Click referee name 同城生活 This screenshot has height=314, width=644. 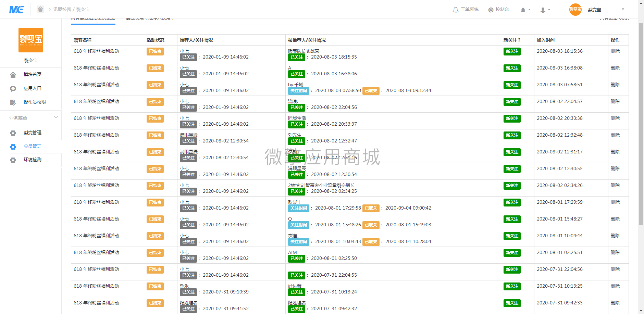[x=297, y=118]
